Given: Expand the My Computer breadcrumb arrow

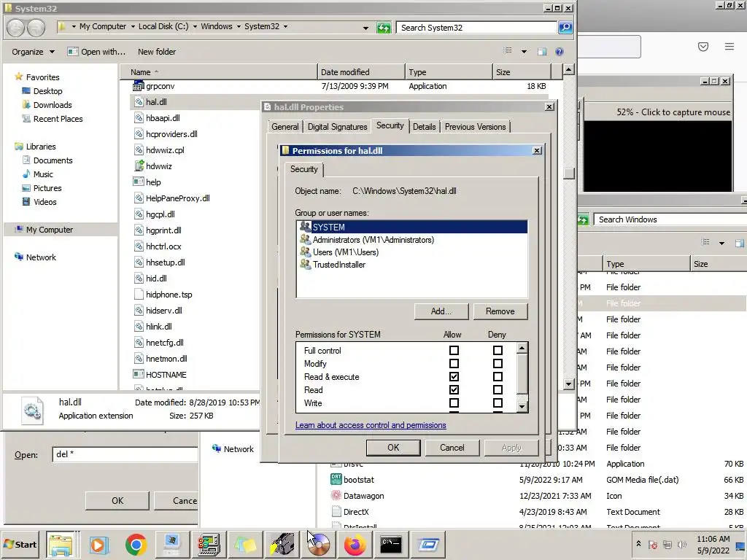Looking at the screenshot, I should [133, 27].
